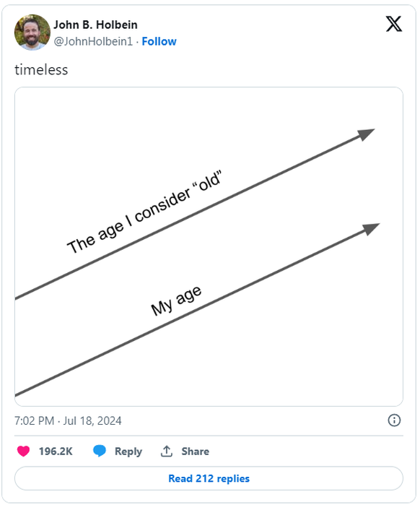The height and width of the screenshot is (510, 420).
Task: Click lower arrow's arrowhead in the chart
Action: 371,228
